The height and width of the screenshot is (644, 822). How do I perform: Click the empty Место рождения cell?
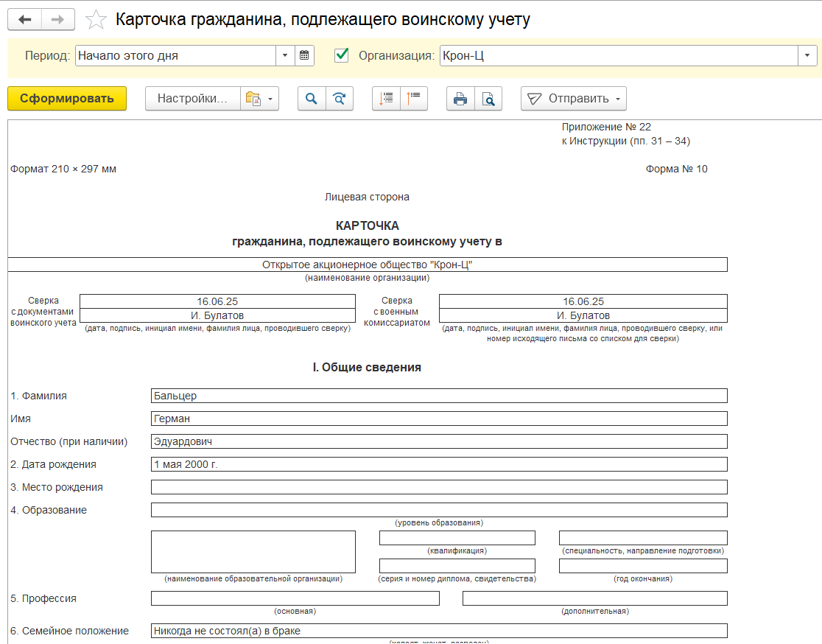[x=439, y=487]
